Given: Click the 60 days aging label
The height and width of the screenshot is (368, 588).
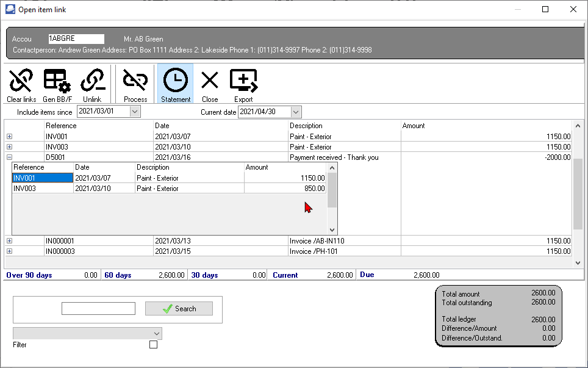Looking at the screenshot, I should 118,275.
